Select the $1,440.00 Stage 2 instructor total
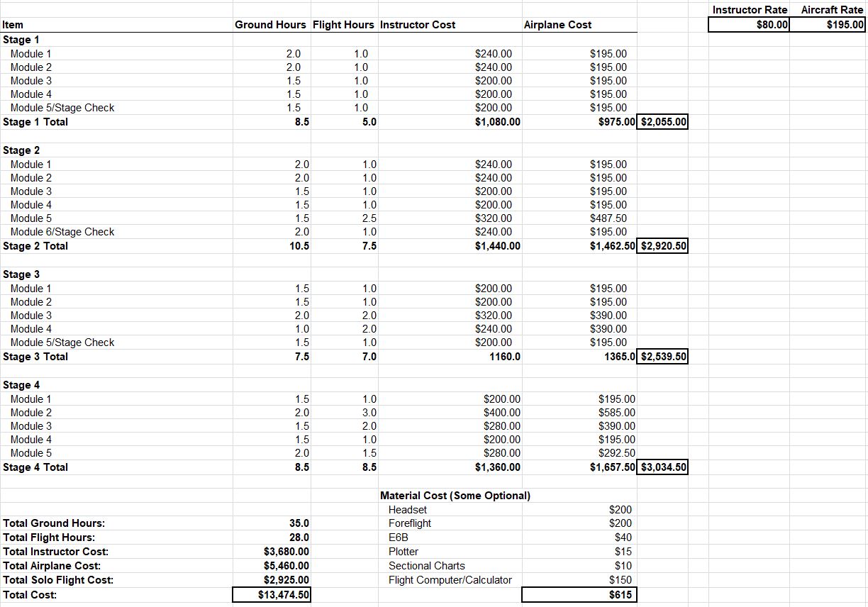 [x=497, y=246]
